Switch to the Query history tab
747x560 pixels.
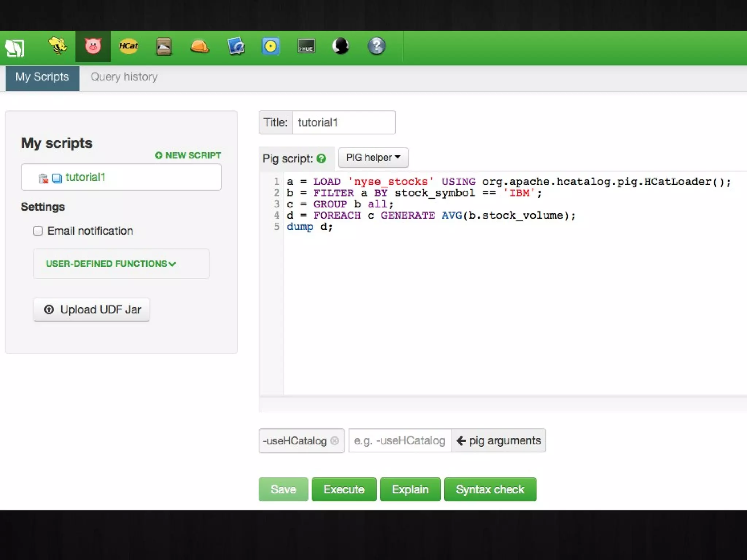pyautogui.click(x=124, y=77)
